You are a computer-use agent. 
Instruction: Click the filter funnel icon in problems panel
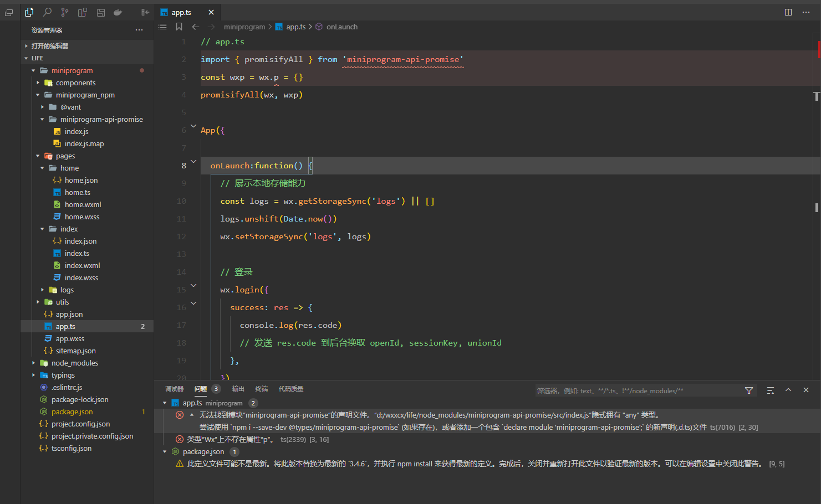tap(749, 390)
